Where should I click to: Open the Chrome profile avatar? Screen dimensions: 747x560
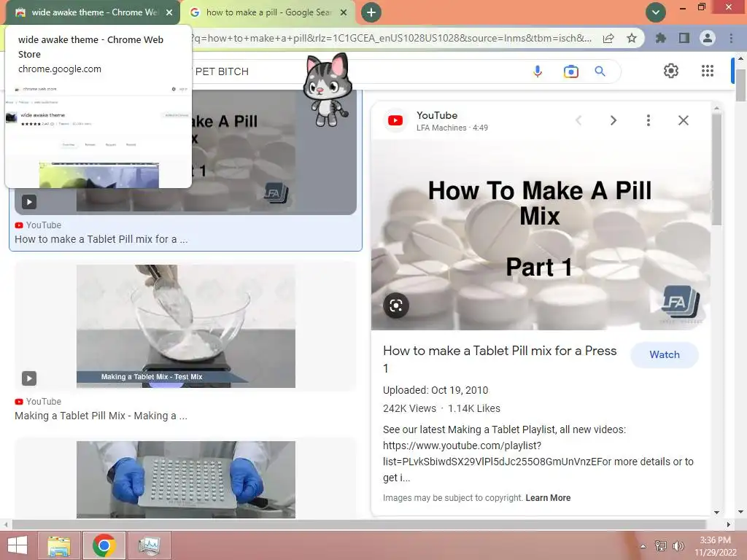coord(708,38)
